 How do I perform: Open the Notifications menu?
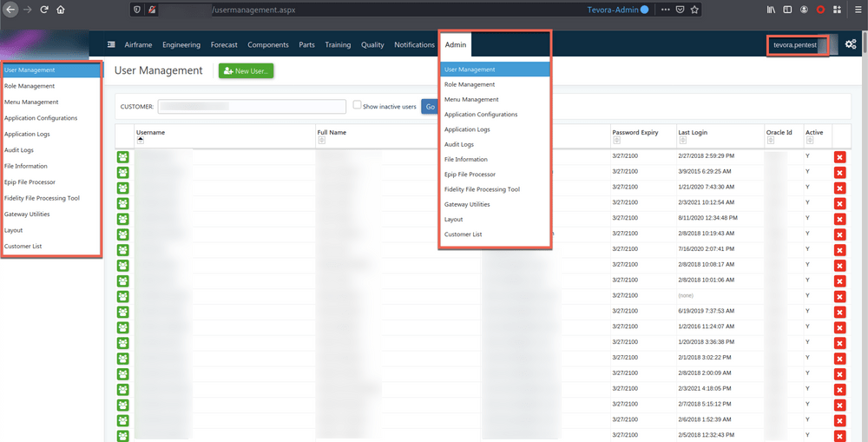tap(415, 45)
